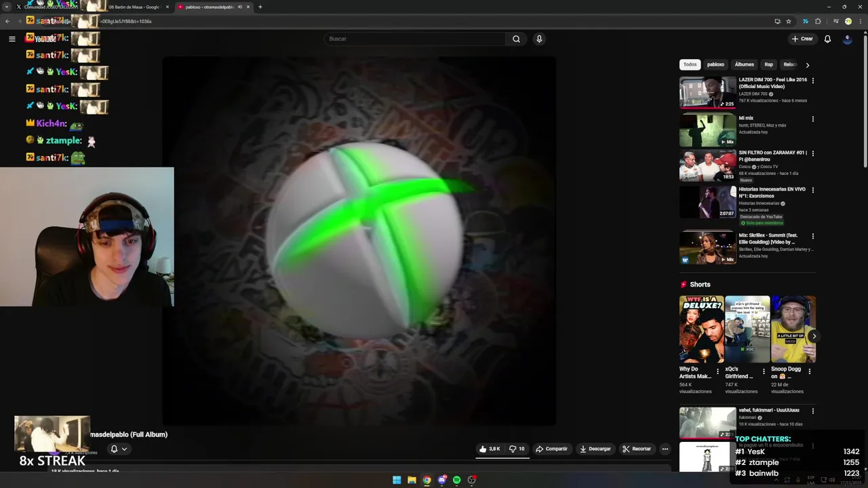This screenshot has width=868, height=488.
Task: Click the Recortar clip button
Action: pos(636,449)
